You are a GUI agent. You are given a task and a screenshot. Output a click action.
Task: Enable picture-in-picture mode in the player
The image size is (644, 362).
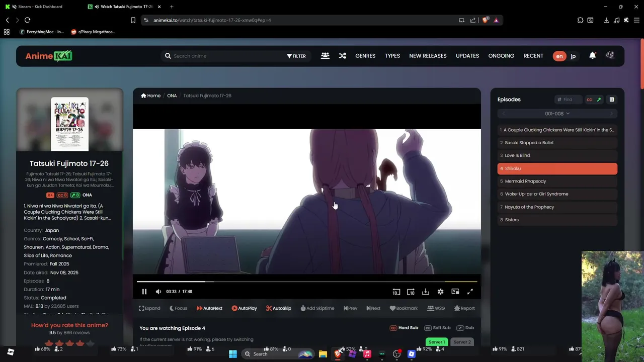455,292
